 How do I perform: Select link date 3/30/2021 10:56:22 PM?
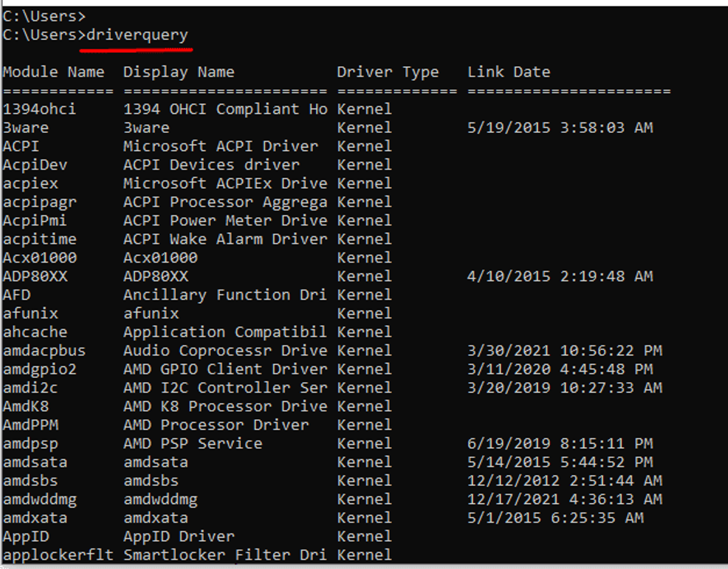click(565, 351)
